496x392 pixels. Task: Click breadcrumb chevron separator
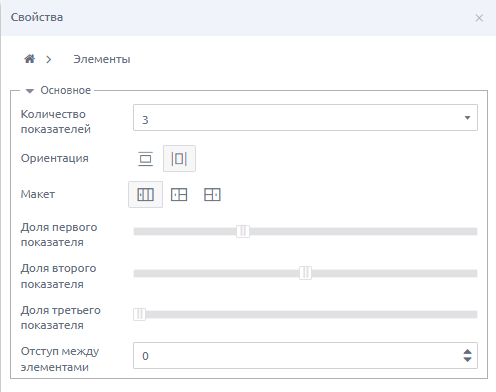[x=49, y=59]
